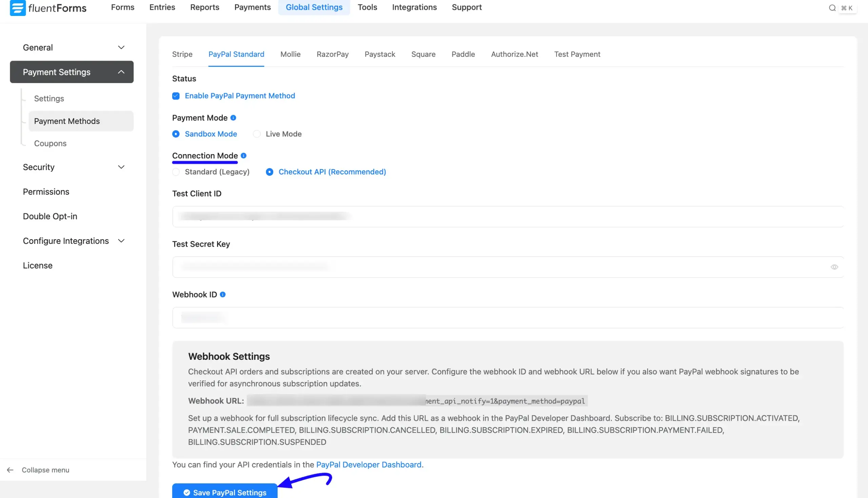This screenshot has width=868, height=498.
Task: Open the Reports menu
Action: [205, 7]
